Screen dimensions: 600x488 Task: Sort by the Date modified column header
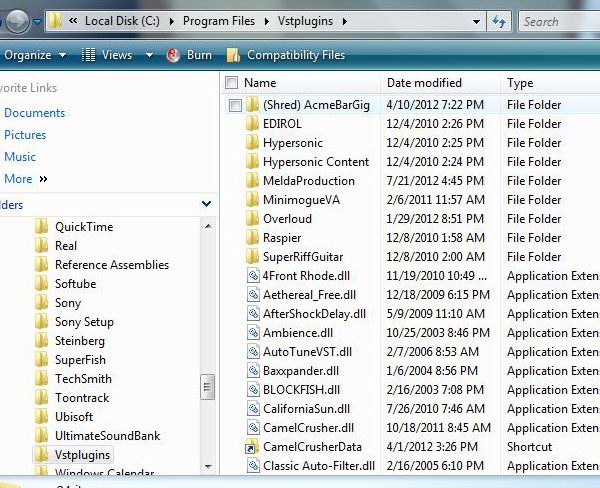424,83
